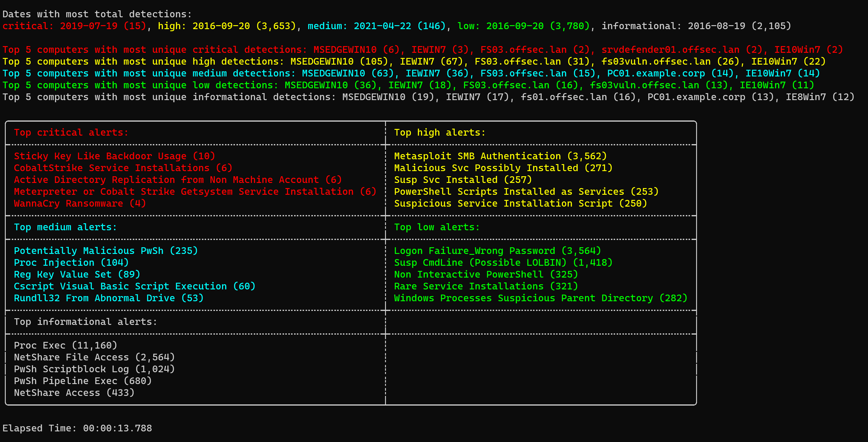Select FS03.offsec.lan in medium detections

[x=523, y=73]
